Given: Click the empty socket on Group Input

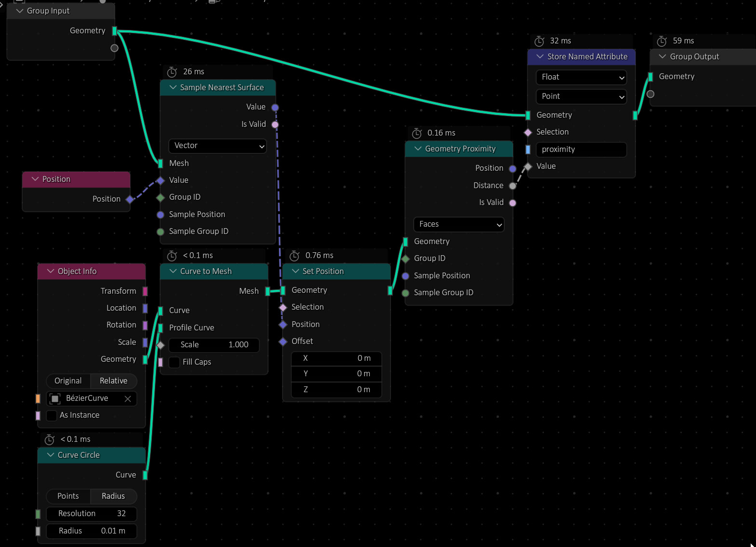Looking at the screenshot, I should (x=114, y=48).
